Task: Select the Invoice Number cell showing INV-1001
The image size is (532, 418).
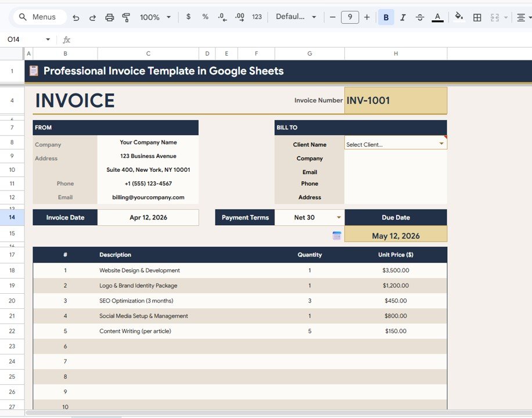Action: coord(396,100)
